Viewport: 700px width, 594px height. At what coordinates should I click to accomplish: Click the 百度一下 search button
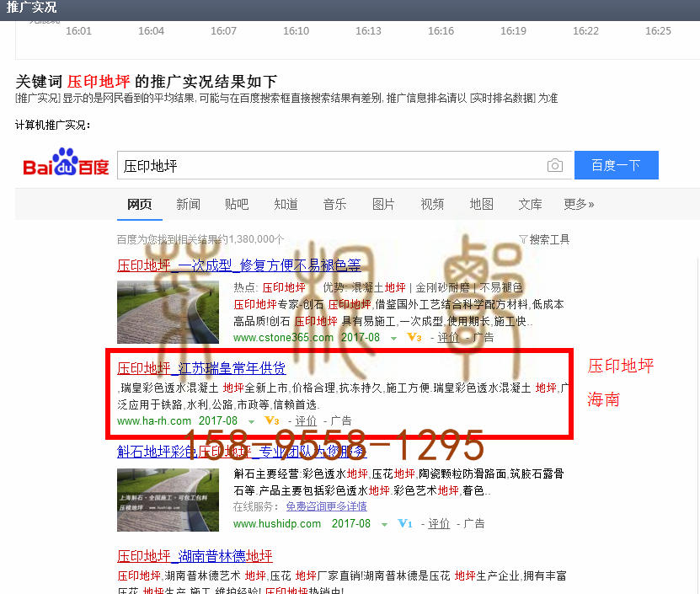pos(616,165)
